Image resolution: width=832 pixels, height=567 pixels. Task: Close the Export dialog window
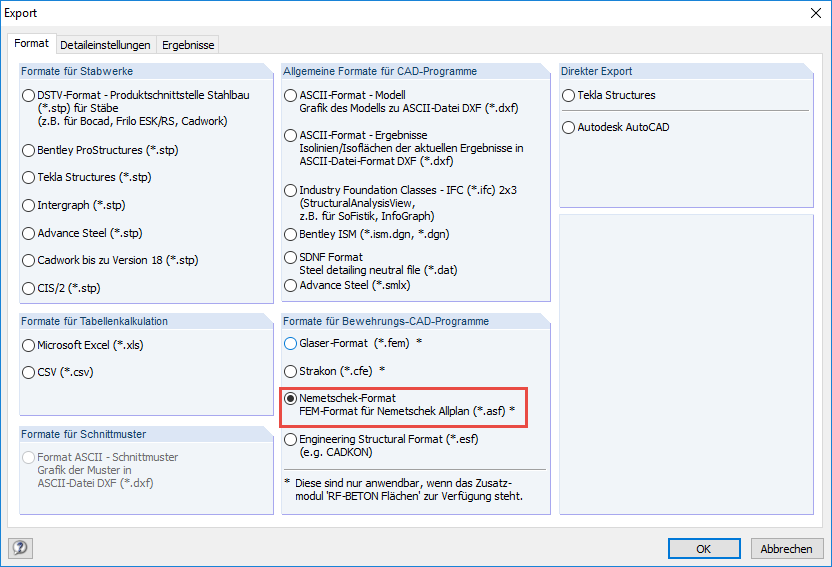(x=813, y=14)
